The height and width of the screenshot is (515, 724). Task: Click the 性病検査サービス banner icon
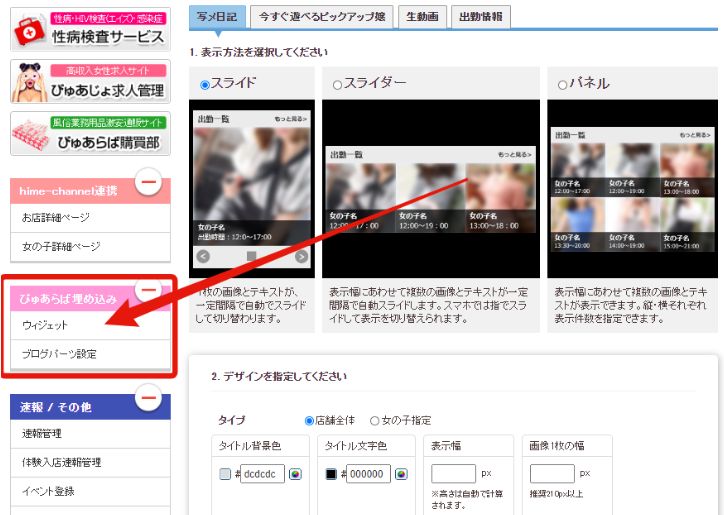(x=29, y=31)
